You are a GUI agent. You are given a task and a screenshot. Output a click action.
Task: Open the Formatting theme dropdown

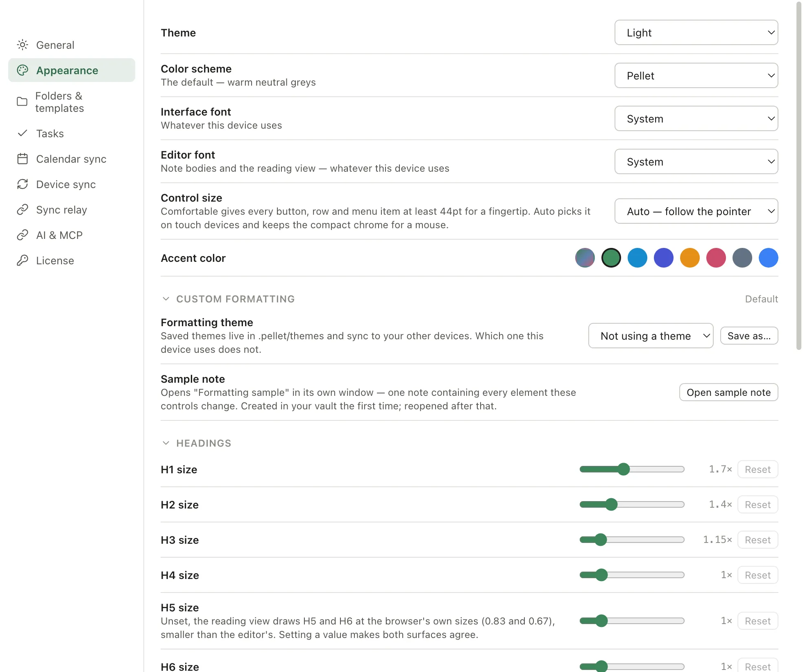click(x=651, y=336)
